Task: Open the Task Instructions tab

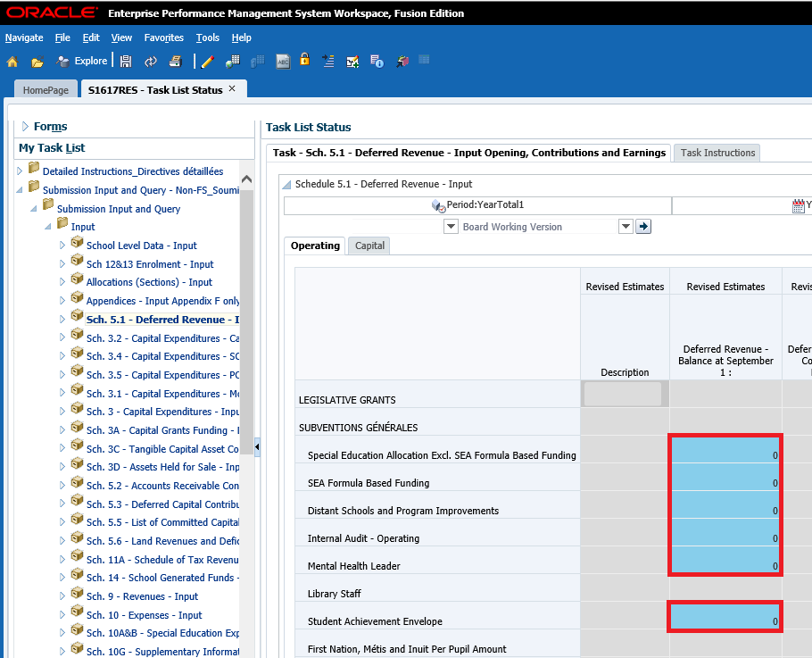Action: tap(717, 153)
